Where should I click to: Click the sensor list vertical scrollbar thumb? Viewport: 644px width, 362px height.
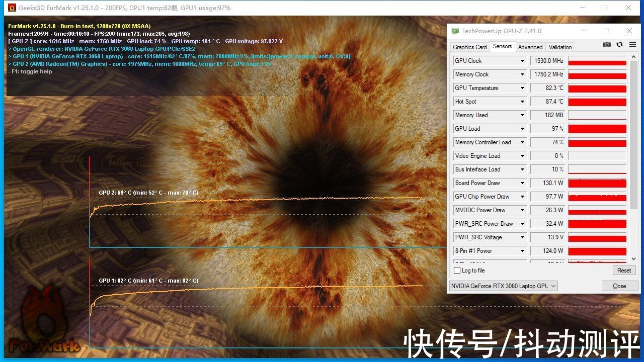click(633, 136)
